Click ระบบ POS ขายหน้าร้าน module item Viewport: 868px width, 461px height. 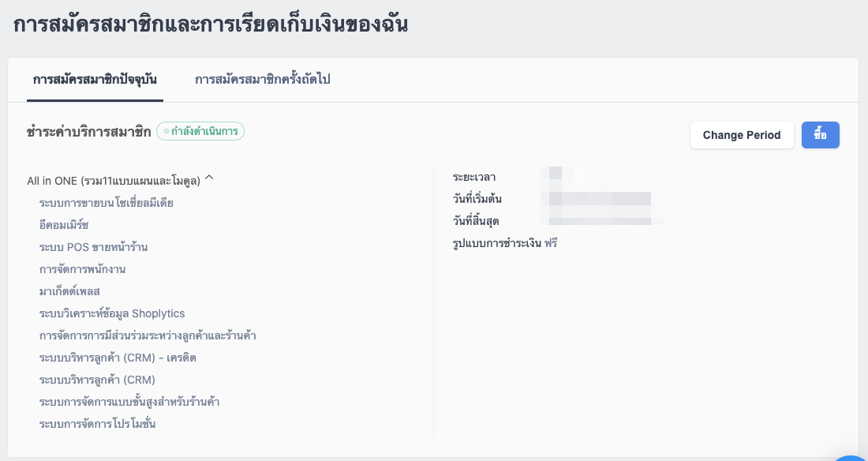[94, 248]
